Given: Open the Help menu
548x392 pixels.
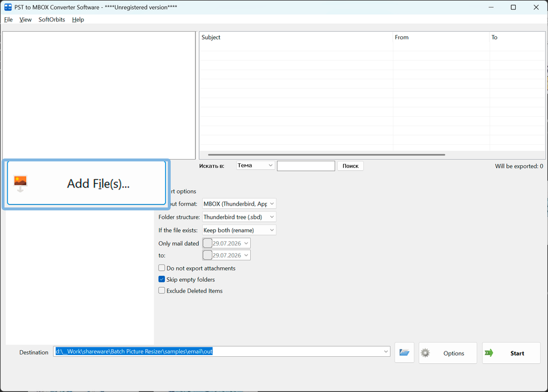Looking at the screenshot, I should click(x=78, y=20).
